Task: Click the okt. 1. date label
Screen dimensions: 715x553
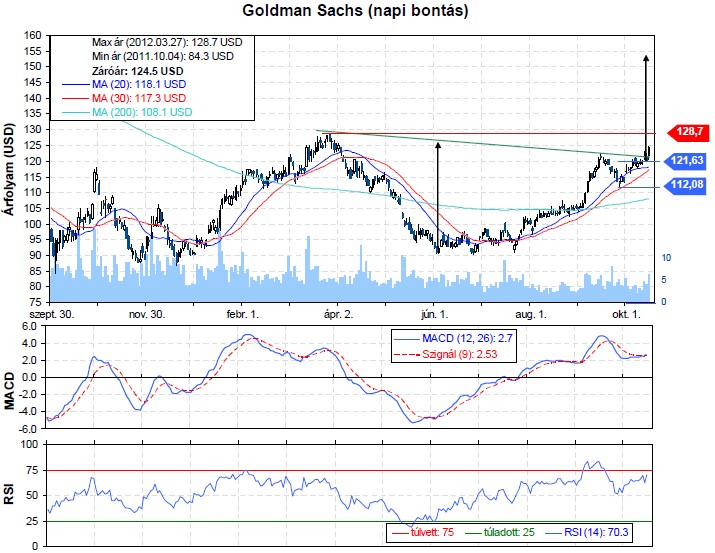Action: pyautogui.click(x=626, y=315)
